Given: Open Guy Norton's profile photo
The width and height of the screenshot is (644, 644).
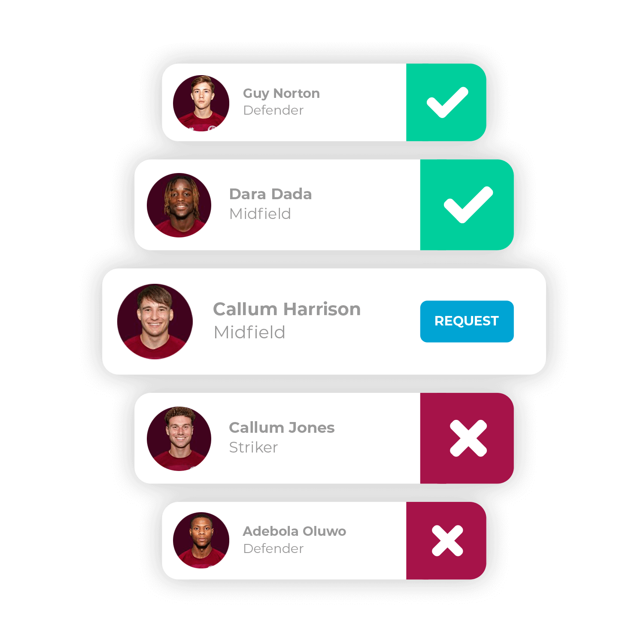Looking at the screenshot, I should pos(201,103).
